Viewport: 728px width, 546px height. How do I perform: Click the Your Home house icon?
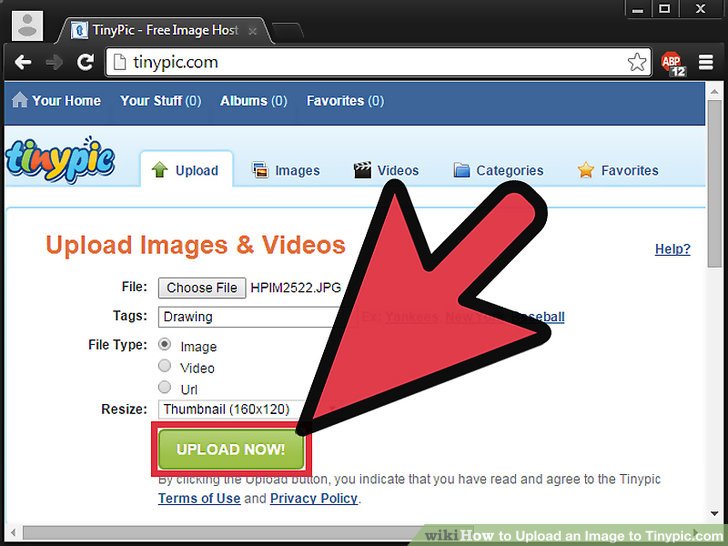tap(20, 100)
